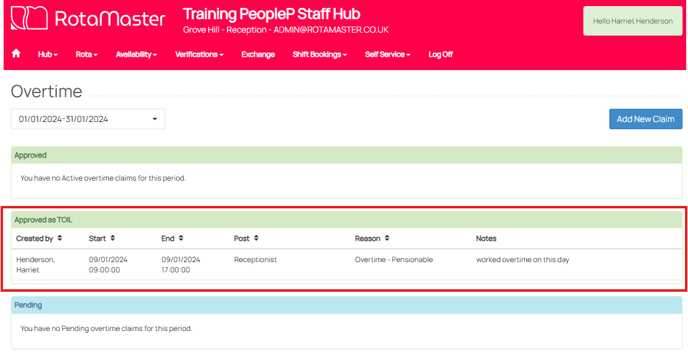Click the Log Off link
This screenshot has width=688, height=363.
tap(441, 54)
